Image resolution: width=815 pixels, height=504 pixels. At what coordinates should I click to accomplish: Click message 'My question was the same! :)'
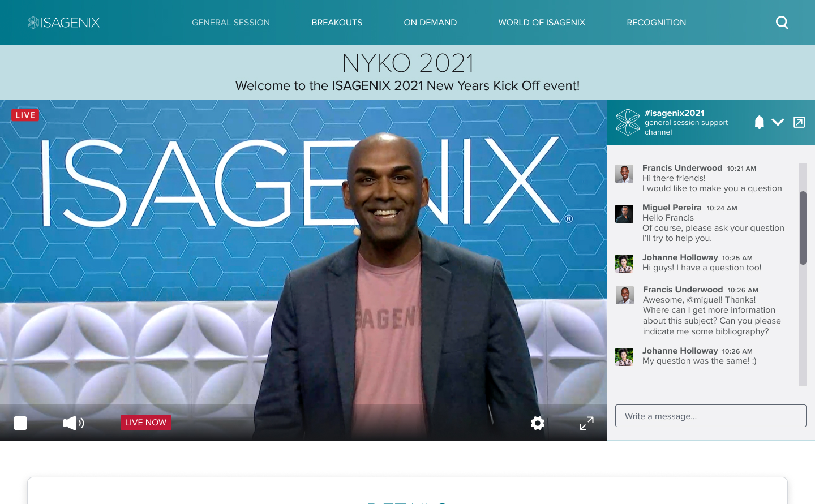[x=700, y=361]
